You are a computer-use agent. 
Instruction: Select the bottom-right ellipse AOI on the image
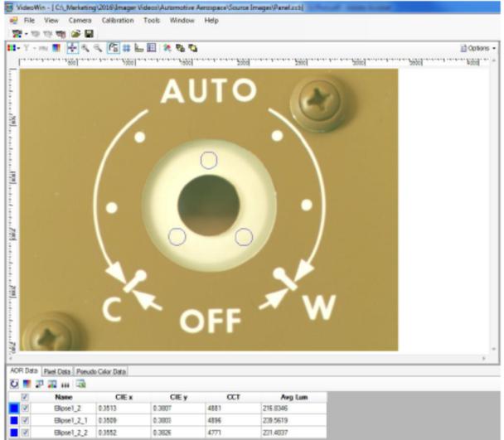244,237
